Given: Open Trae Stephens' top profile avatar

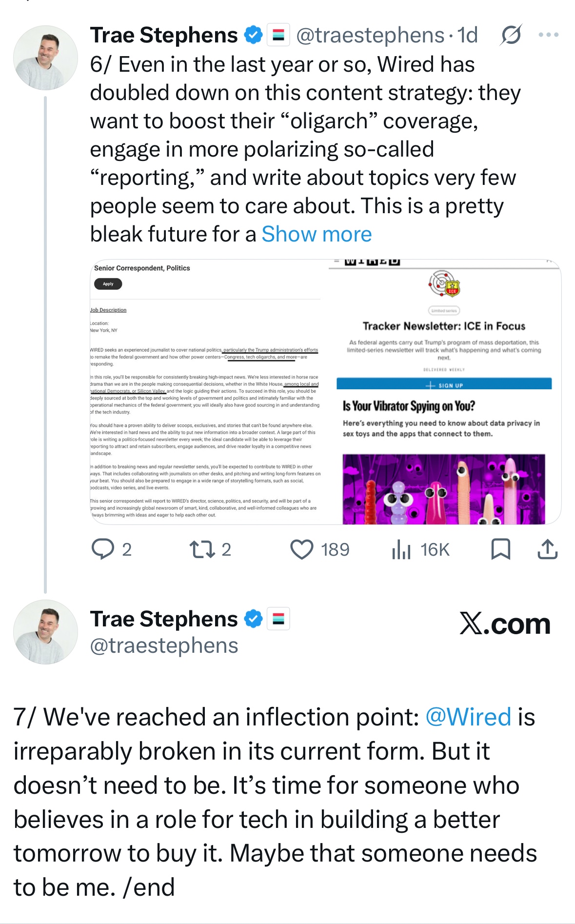Looking at the screenshot, I should [x=45, y=58].
